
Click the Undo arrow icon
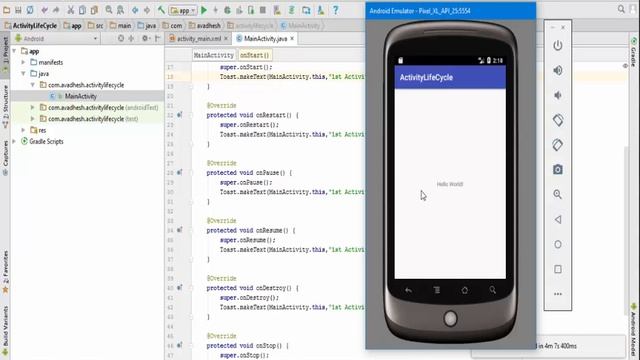[x=44, y=10]
